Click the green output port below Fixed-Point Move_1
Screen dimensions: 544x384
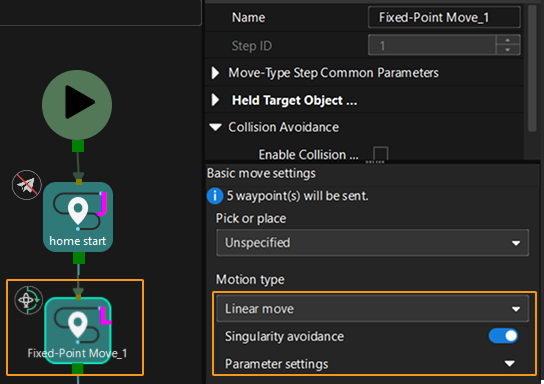(x=77, y=369)
